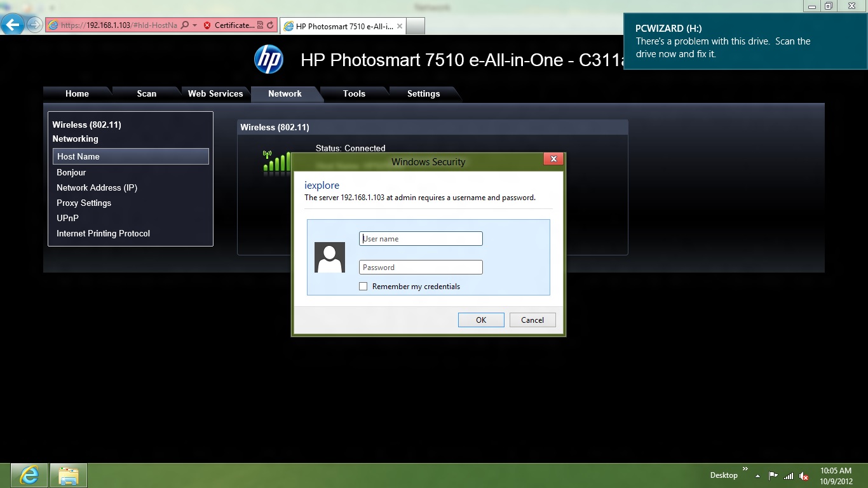Open the Tools tab

point(354,93)
